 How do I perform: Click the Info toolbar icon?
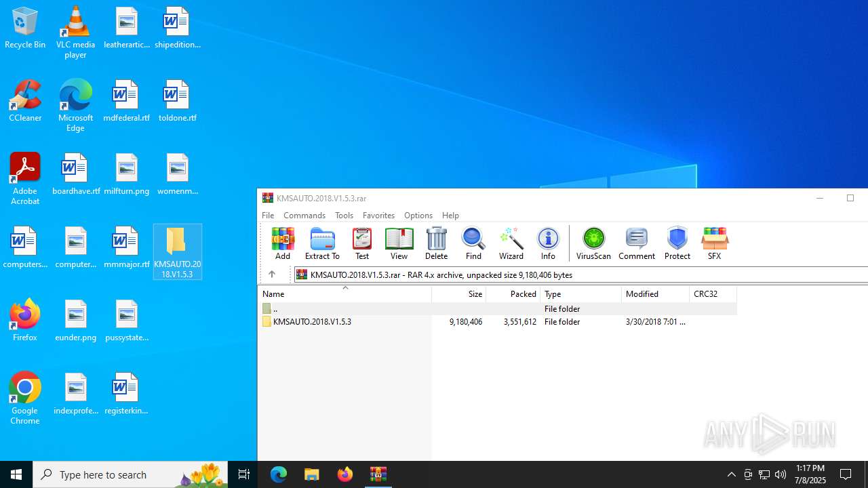[x=548, y=243]
